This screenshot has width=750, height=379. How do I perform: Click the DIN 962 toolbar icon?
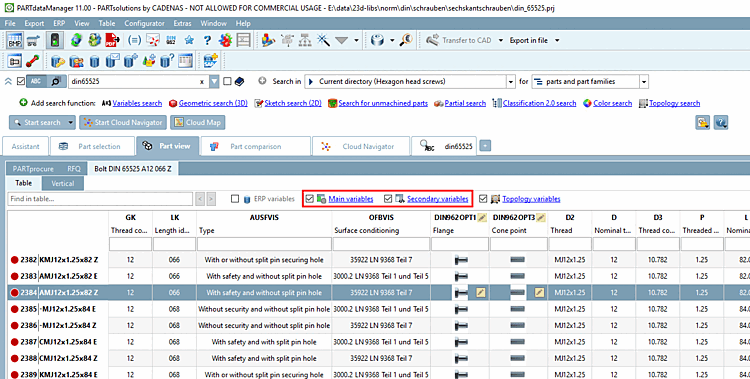171,40
